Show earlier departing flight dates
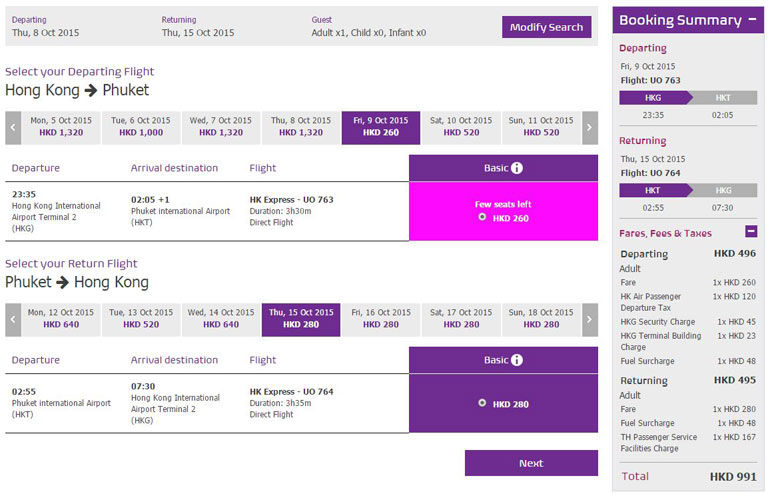 (x=13, y=127)
